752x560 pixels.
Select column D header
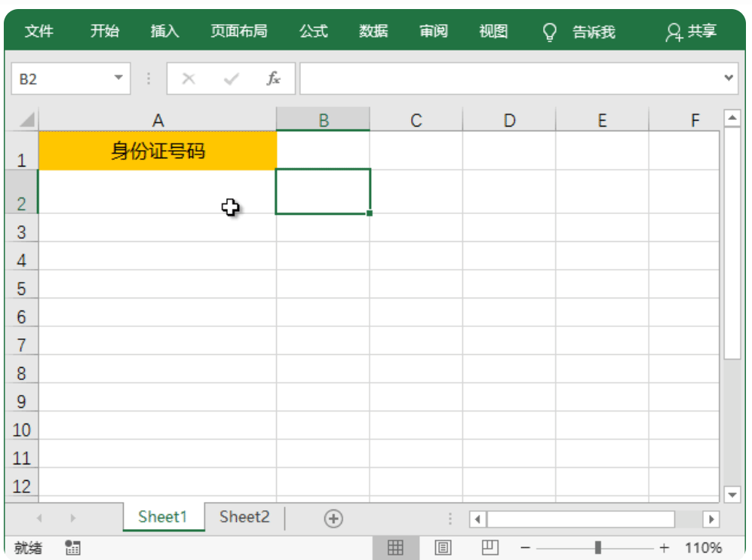509,120
